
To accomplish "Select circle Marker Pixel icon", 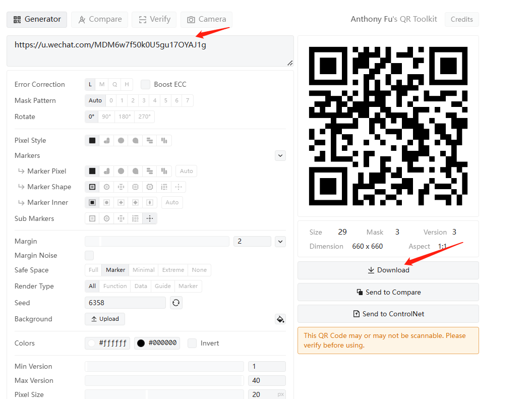I will tap(121, 171).
